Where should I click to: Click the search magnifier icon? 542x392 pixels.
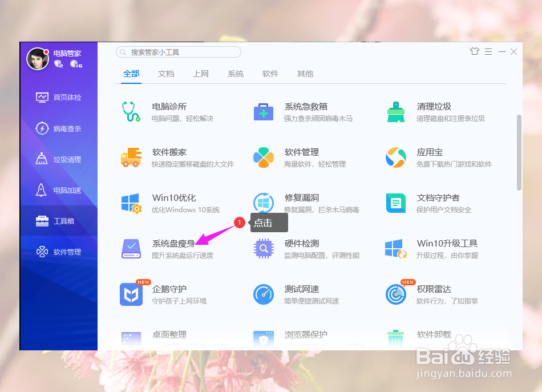(x=123, y=52)
